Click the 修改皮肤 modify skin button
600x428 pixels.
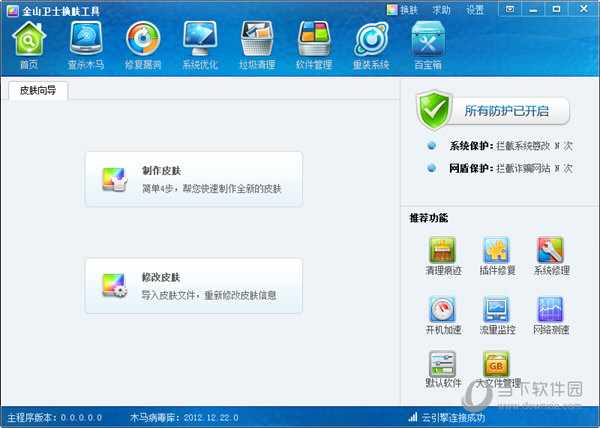(x=194, y=286)
